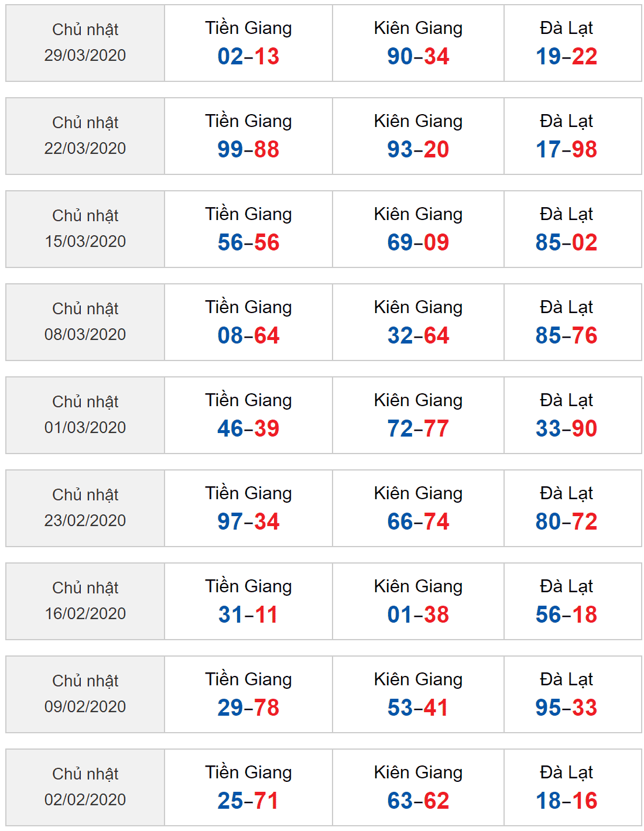The height and width of the screenshot is (831, 644).
Task: Select Kiên Giang numbers 63-62
Action: pos(418,801)
